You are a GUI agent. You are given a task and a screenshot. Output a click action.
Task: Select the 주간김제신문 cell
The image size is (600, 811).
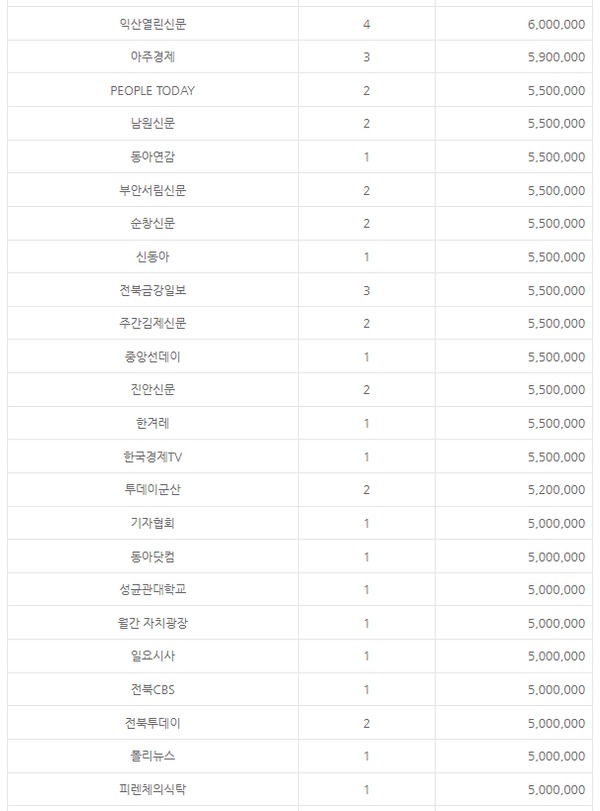[152, 324]
